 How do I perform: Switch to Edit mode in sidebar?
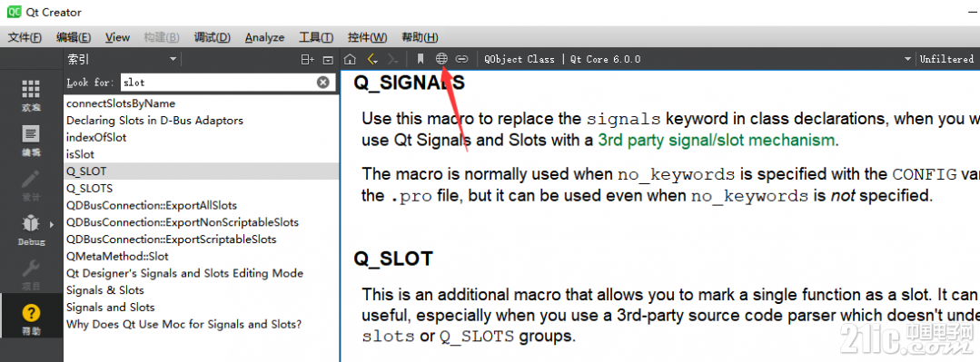click(31, 141)
